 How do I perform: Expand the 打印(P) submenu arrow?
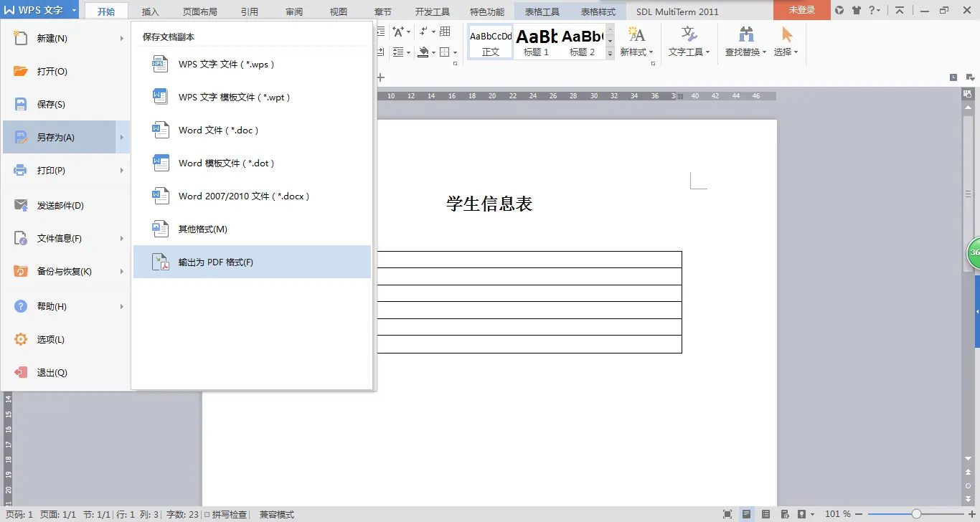click(x=122, y=171)
